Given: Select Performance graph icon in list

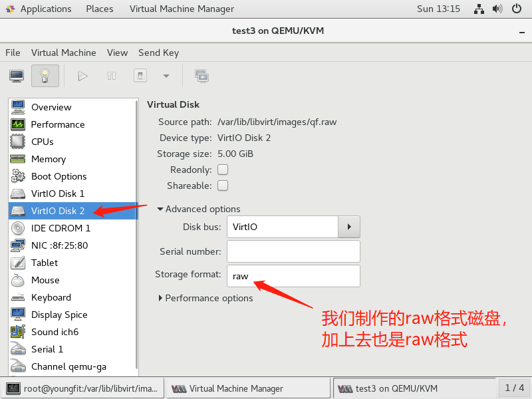Looking at the screenshot, I should click(18, 124).
